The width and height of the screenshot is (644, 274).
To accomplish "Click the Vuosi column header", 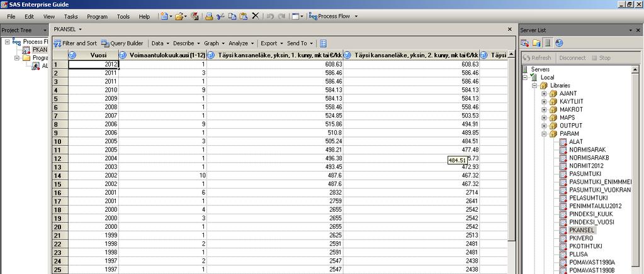I will pos(93,55).
